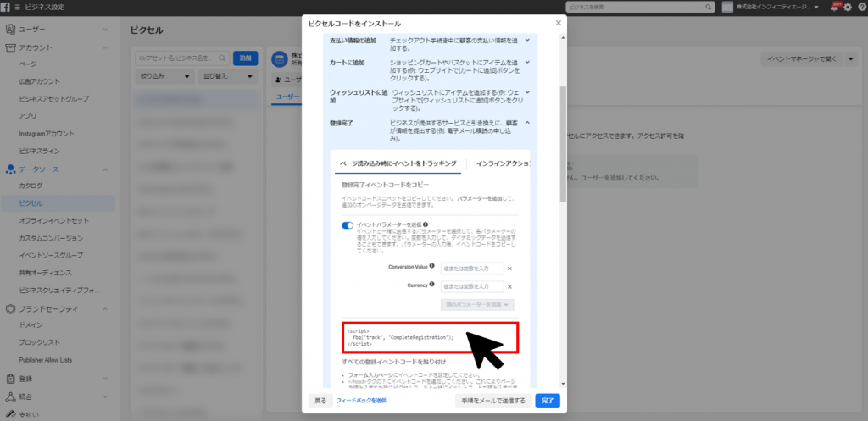
Task: Click the company avatar in the top bar
Action: pos(728,7)
